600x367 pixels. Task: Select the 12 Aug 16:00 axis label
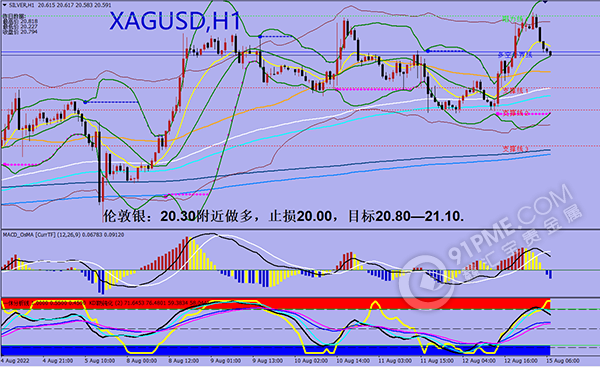(x=520, y=360)
